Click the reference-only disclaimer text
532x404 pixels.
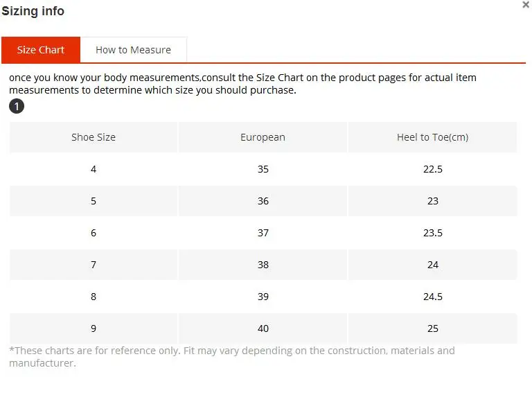pos(232,357)
